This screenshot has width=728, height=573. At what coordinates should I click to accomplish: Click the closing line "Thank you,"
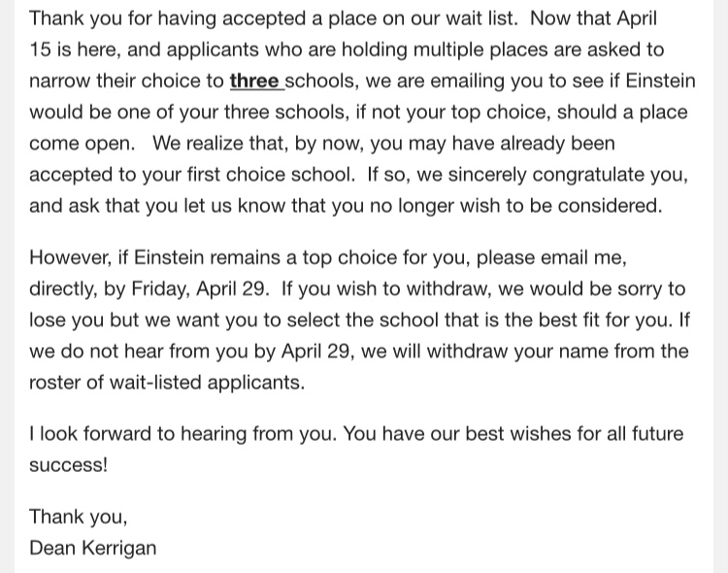coord(78,517)
